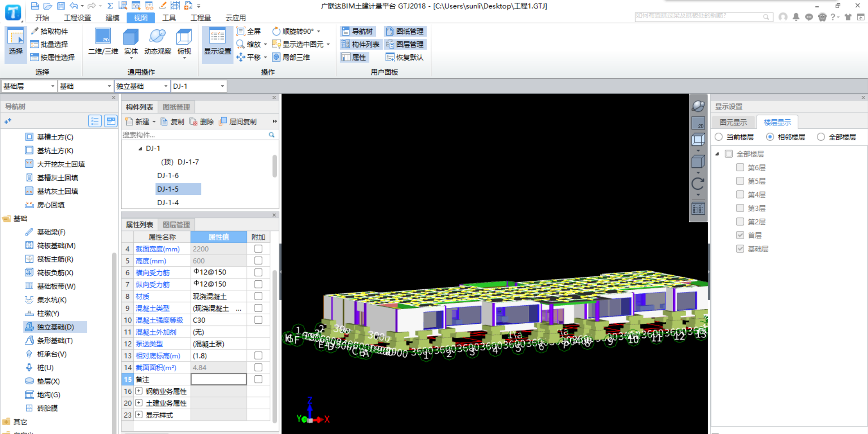
Task: Select DJ-1-6 in component list
Action: (x=168, y=175)
